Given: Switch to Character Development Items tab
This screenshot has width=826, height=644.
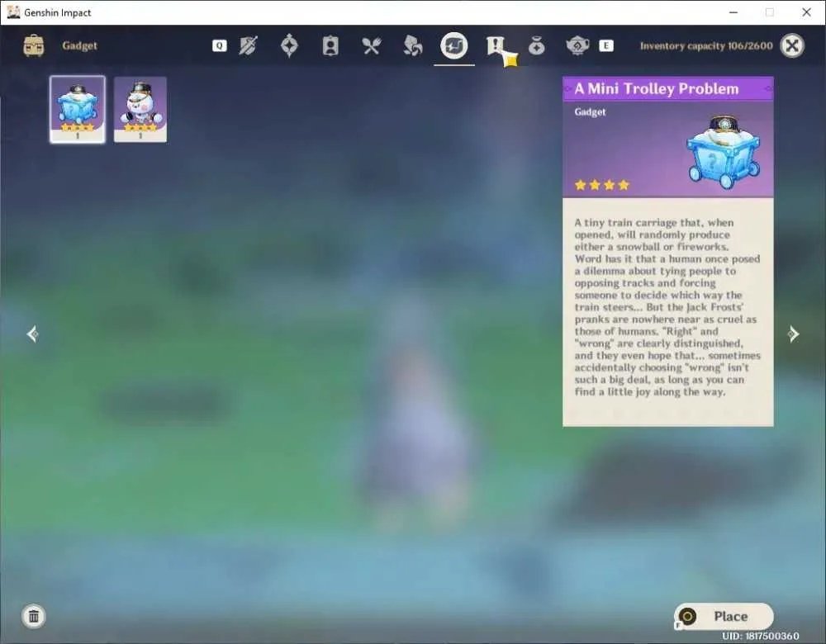Looking at the screenshot, I should (330, 45).
